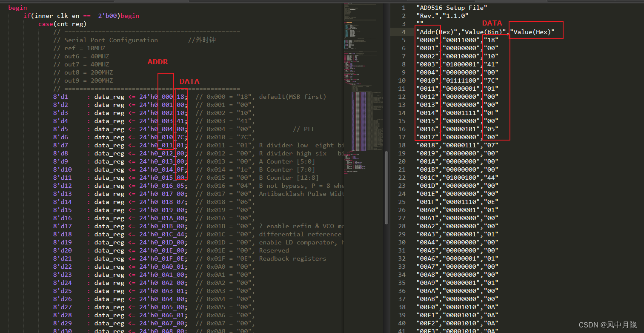
Task: Click value 24'h0_014_0F
Action: 162,169
